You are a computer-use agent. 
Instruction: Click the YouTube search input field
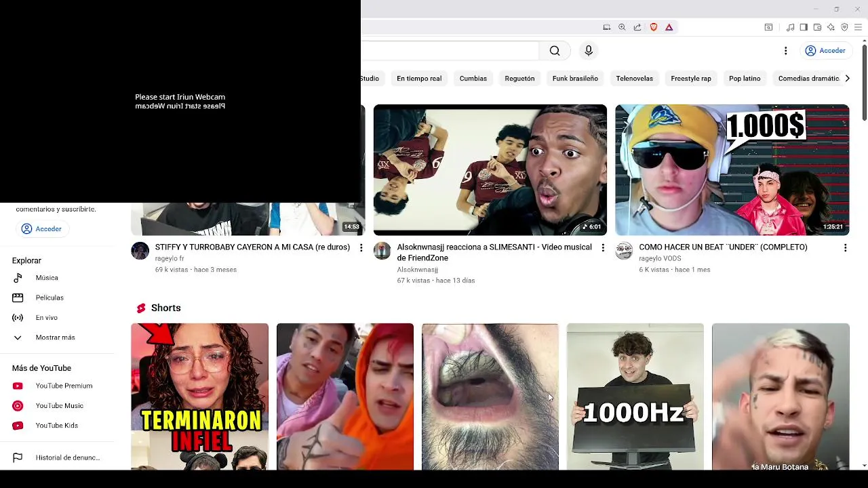[450, 51]
